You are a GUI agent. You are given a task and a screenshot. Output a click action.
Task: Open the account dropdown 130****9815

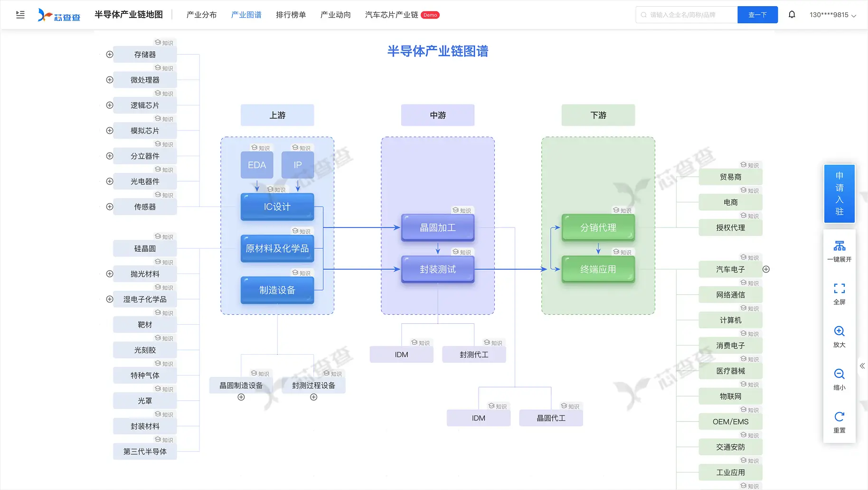pyautogui.click(x=832, y=15)
